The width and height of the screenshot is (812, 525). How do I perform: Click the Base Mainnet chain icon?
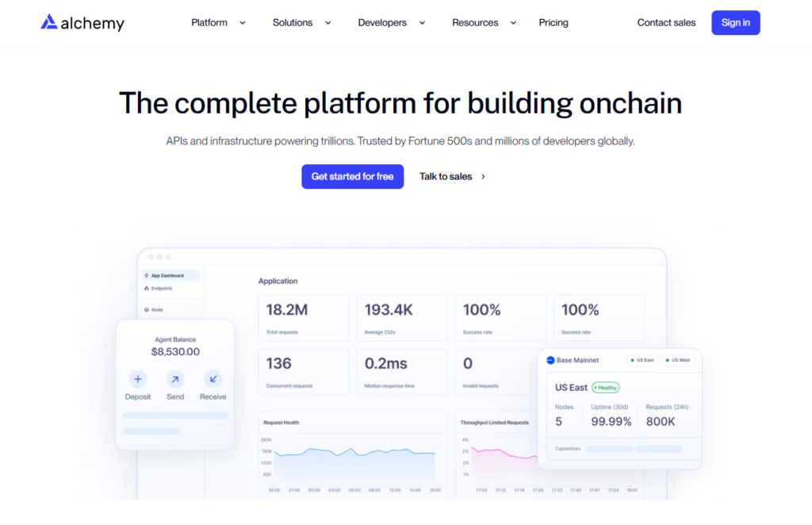click(550, 360)
